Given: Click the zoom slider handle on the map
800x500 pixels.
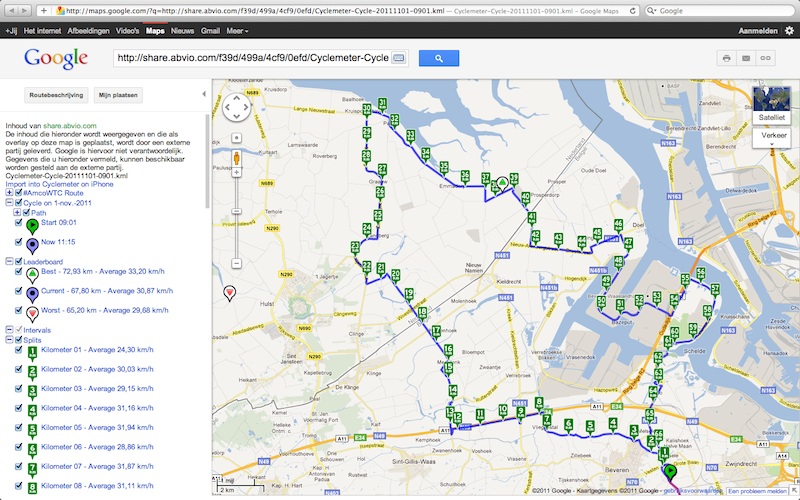Looking at the screenshot, I should pyautogui.click(x=236, y=211).
